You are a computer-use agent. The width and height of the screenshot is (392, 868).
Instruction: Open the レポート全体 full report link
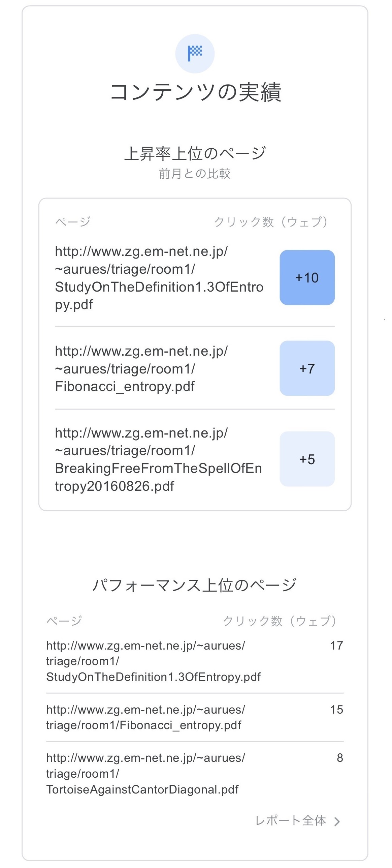pyautogui.click(x=291, y=821)
